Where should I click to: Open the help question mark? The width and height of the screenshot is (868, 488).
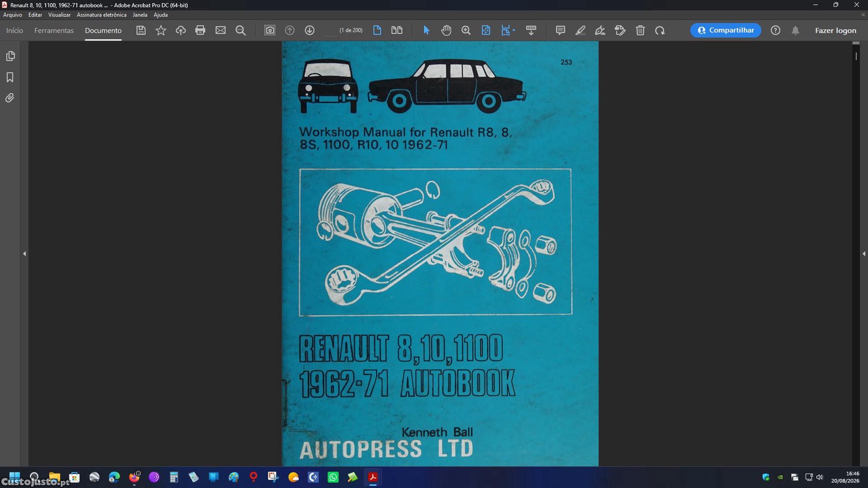[775, 30]
